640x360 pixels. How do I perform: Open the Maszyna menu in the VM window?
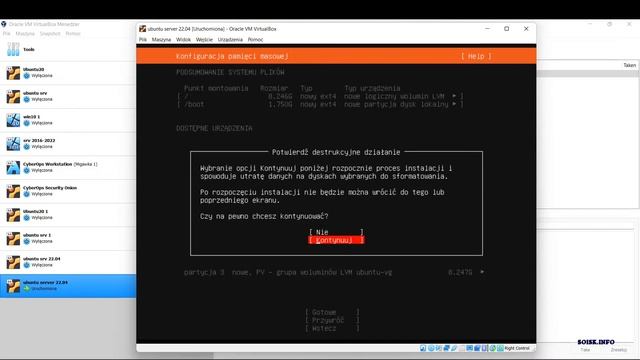pyautogui.click(x=161, y=40)
